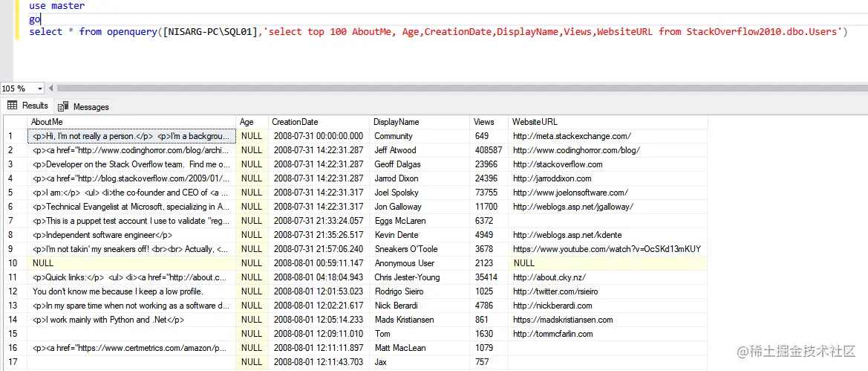868x371 pixels.
Task: Select the AboutMe column header
Action: [x=131, y=122]
